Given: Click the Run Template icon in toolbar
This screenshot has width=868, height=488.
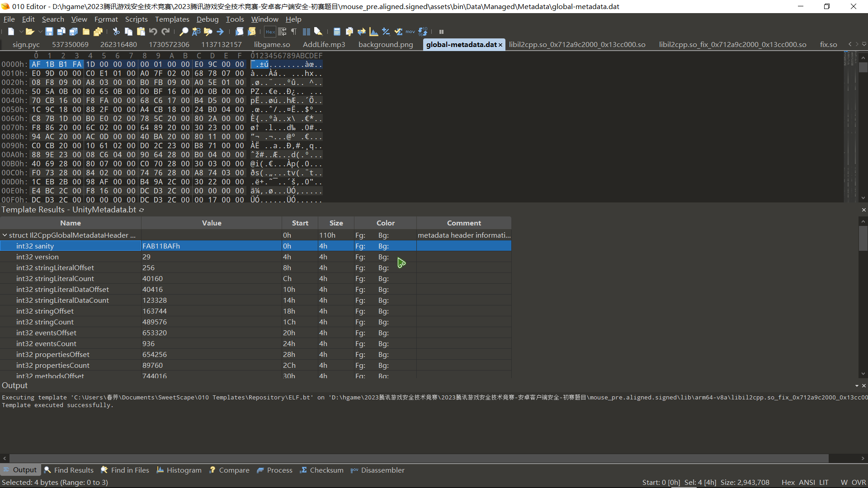Looking at the screenshot, I should tap(252, 32).
